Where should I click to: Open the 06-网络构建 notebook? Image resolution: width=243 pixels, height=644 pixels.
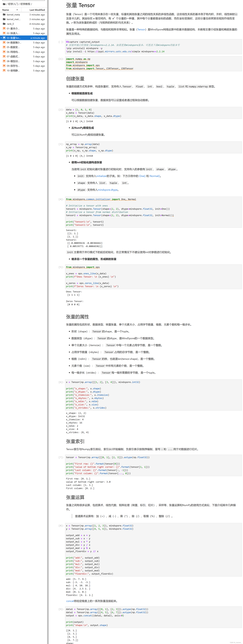pyautogui.click(x=13, y=52)
